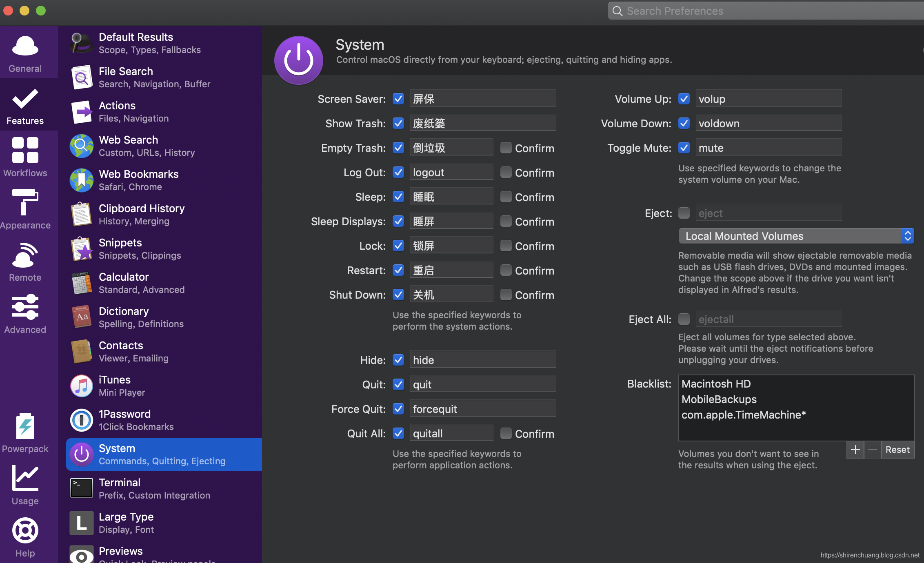Select the Snippets feature icon
This screenshot has height=563, width=924.
(x=82, y=249)
